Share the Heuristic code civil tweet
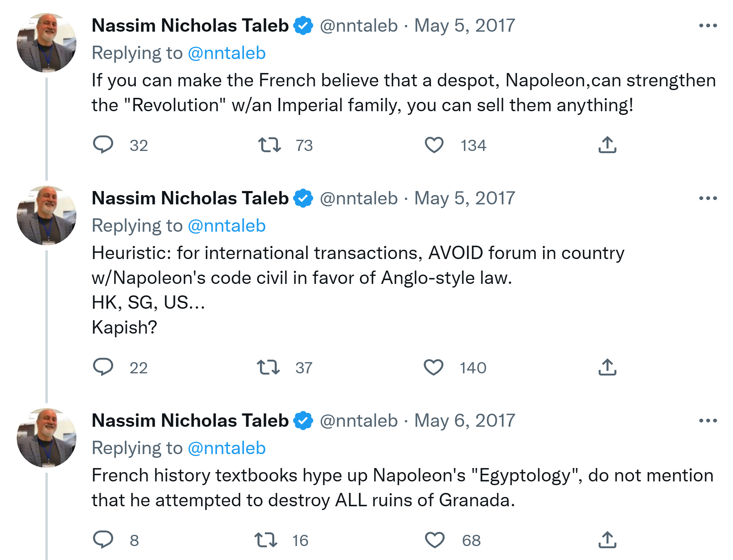This screenshot has height=560, width=733. pyautogui.click(x=607, y=367)
